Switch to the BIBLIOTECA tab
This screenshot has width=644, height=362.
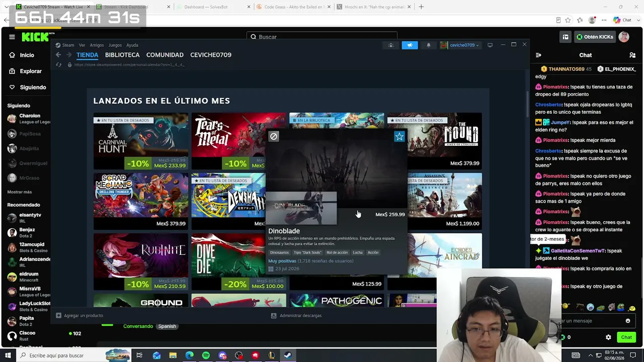(122, 55)
